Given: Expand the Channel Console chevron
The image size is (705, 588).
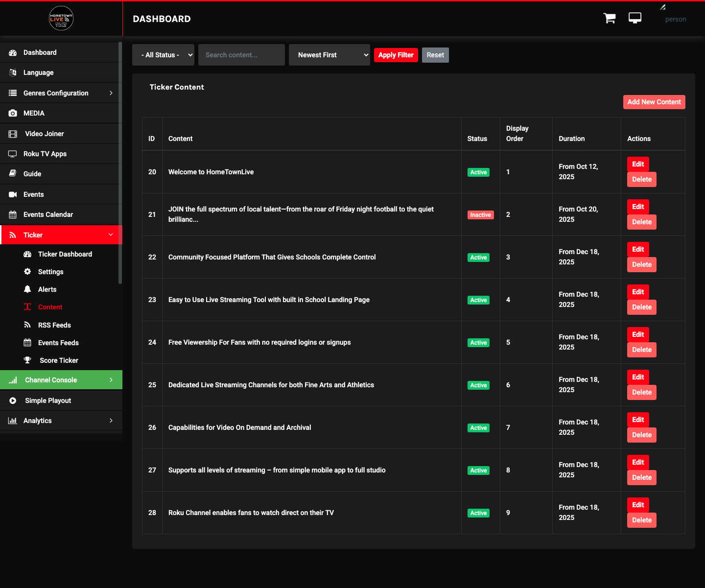Looking at the screenshot, I should pyautogui.click(x=111, y=380).
